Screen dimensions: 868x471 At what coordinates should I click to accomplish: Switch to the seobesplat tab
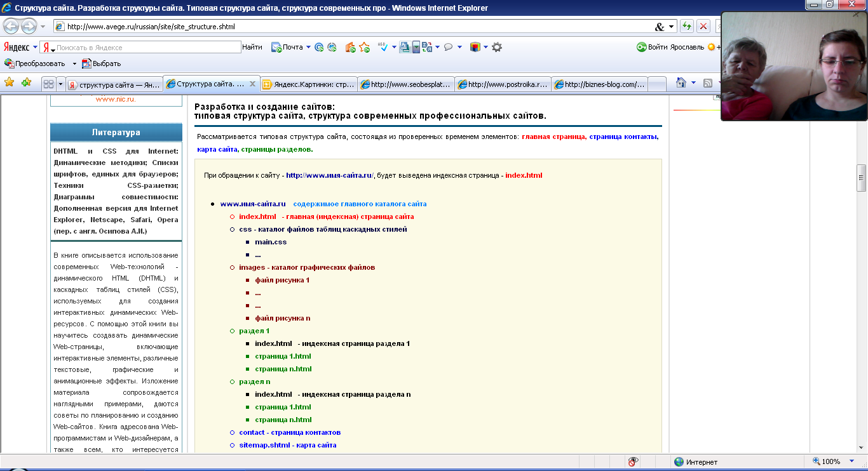(406, 84)
